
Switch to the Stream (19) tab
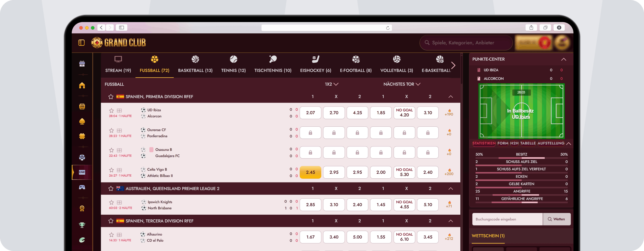click(118, 65)
